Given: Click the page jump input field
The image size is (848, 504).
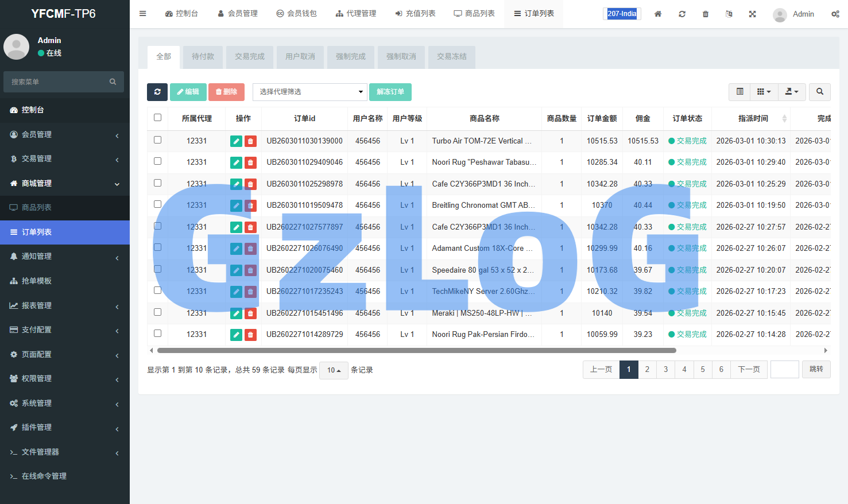Looking at the screenshot, I should [784, 370].
